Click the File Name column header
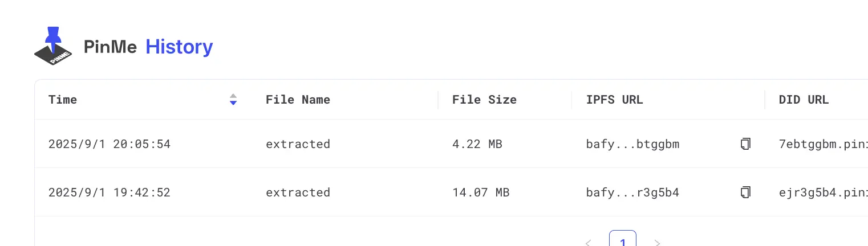The image size is (868, 246). [298, 100]
